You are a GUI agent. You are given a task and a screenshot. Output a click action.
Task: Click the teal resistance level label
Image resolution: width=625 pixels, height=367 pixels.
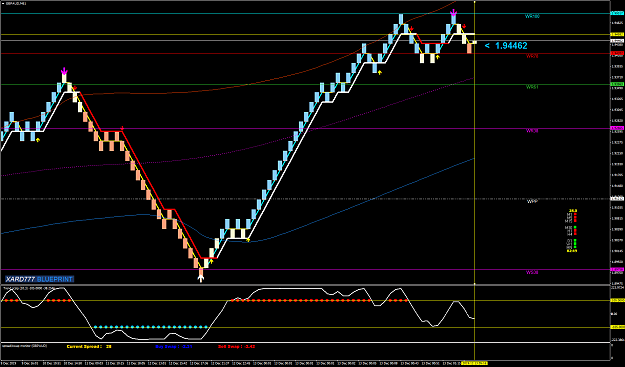point(532,16)
